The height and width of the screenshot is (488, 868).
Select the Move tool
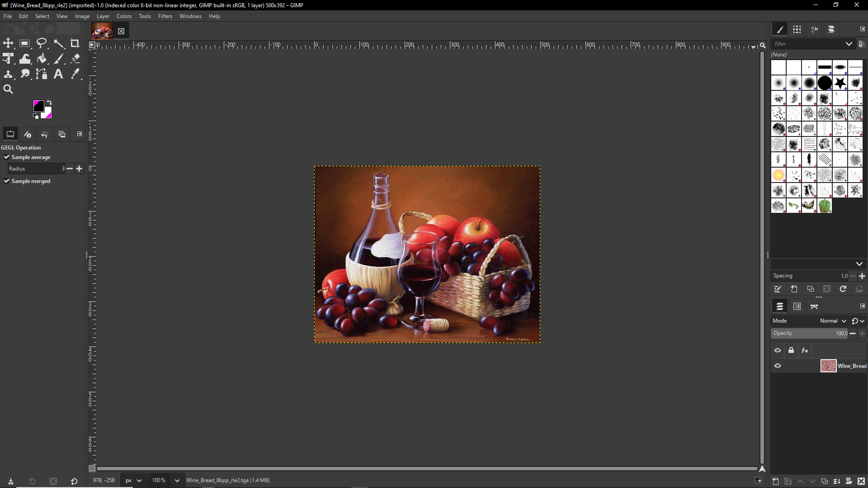(x=8, y=43)
